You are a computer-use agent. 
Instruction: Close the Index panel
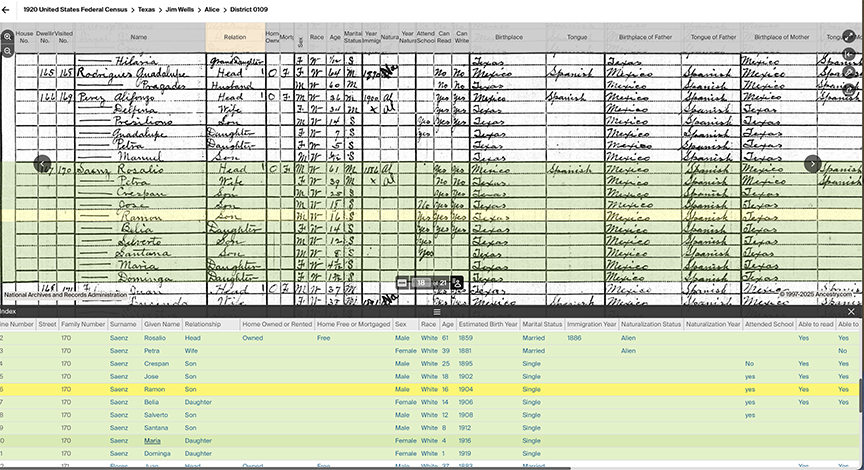[852, 312]
